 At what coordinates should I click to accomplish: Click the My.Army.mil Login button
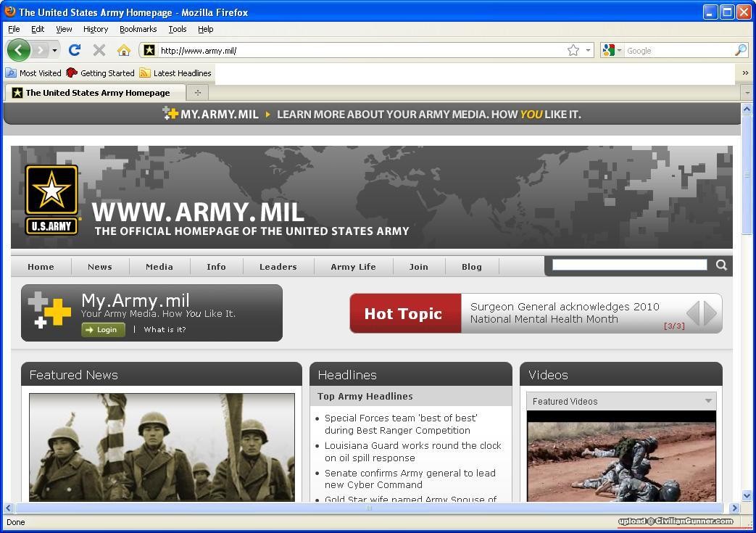pyautogui.click(x=103, y=330)
